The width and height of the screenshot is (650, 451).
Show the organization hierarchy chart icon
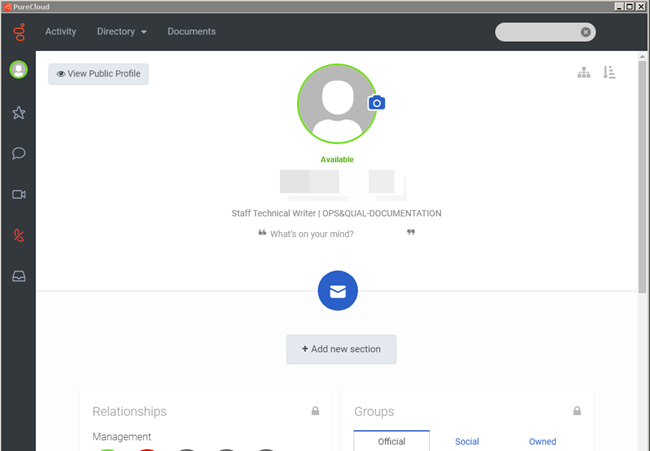(x=585, y=73)
